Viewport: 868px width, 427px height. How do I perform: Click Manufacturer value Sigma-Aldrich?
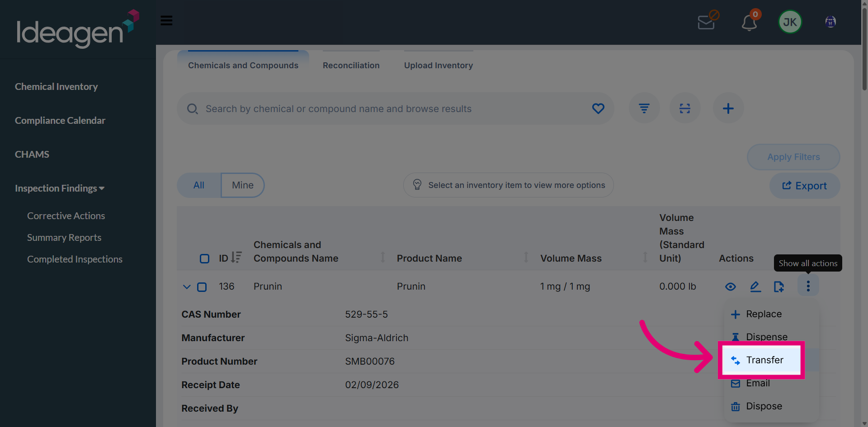[377, 338]
